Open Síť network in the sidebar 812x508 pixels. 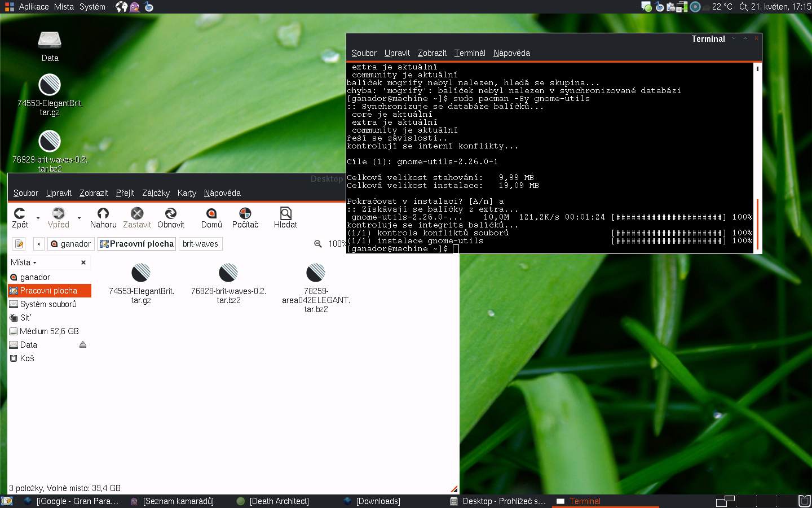(50, 318)
